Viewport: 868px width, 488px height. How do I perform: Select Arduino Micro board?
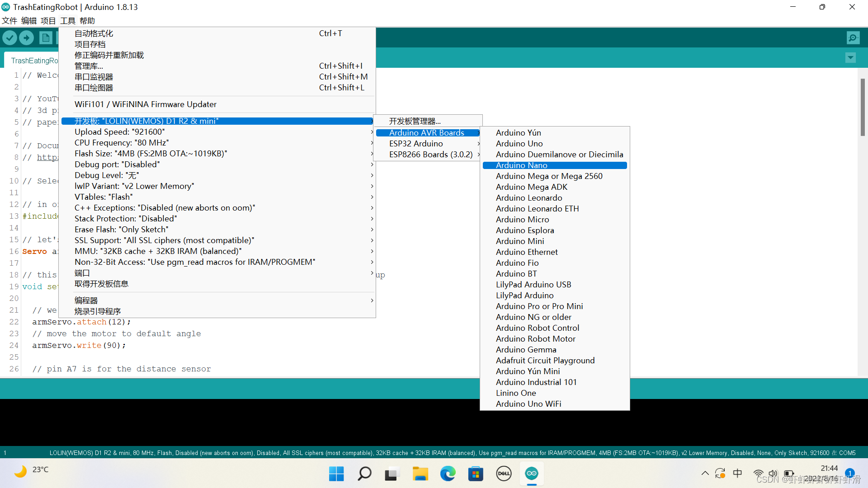click(x=555, y=220)
